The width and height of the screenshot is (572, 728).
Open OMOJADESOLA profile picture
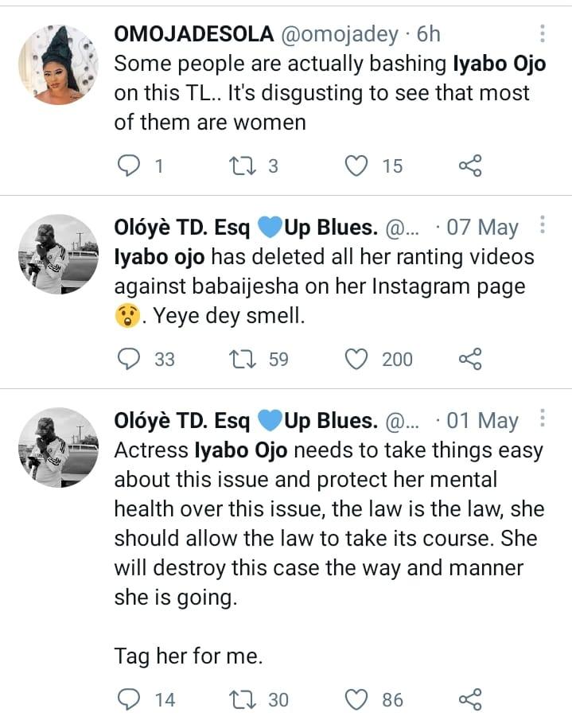tap(56, 63)
